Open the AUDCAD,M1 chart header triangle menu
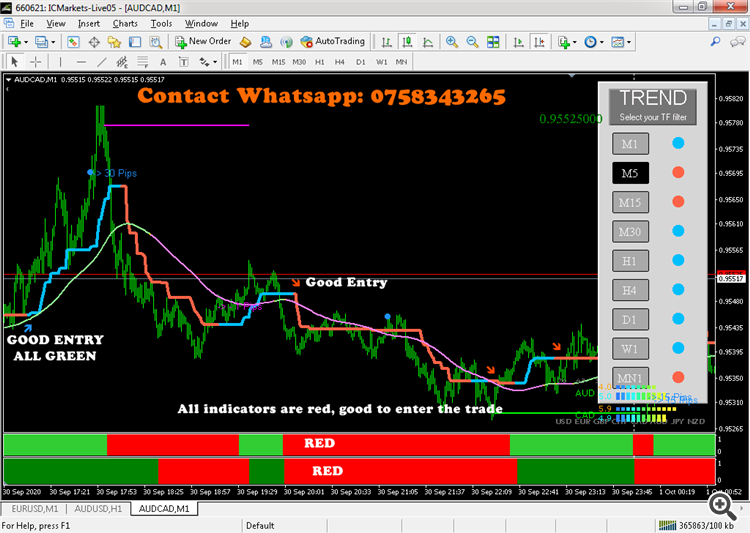750x533 pixels. (x=9, y=80)
